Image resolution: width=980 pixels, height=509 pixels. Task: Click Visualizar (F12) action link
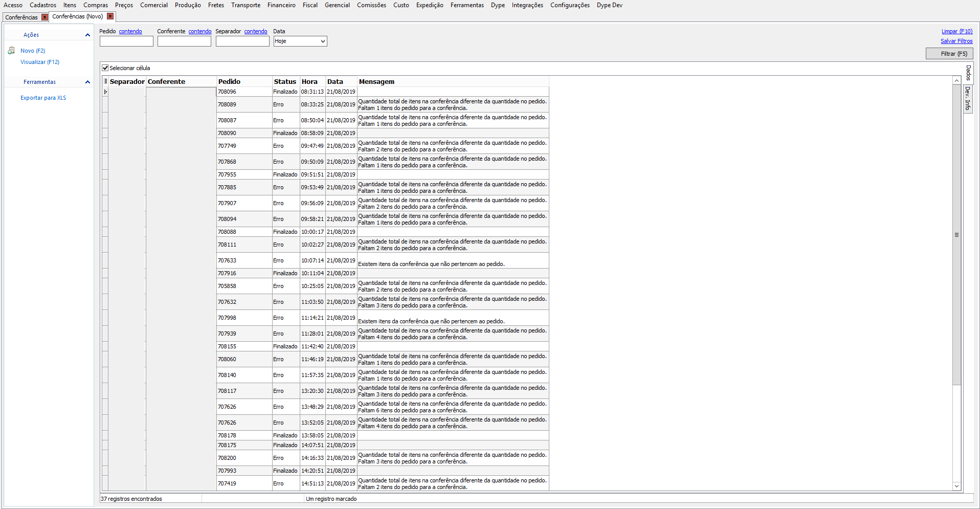tap(40, 62)
